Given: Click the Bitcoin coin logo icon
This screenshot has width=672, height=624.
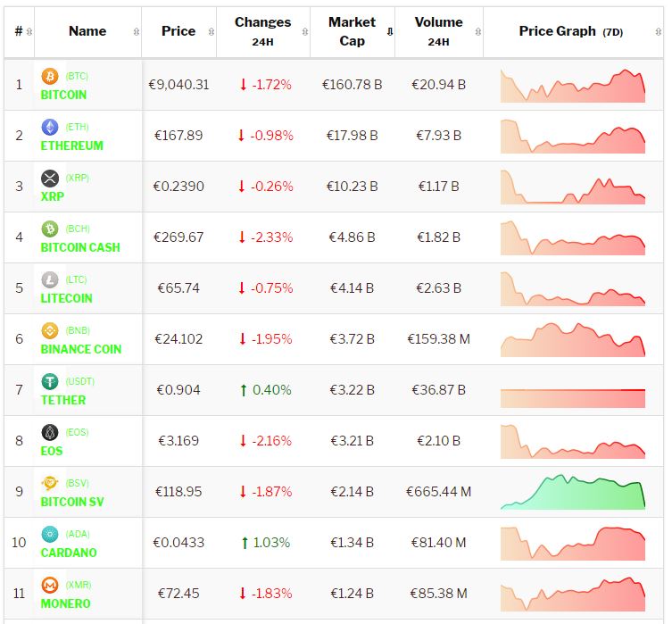Looking at the screenshot, I should coord(50,77).
